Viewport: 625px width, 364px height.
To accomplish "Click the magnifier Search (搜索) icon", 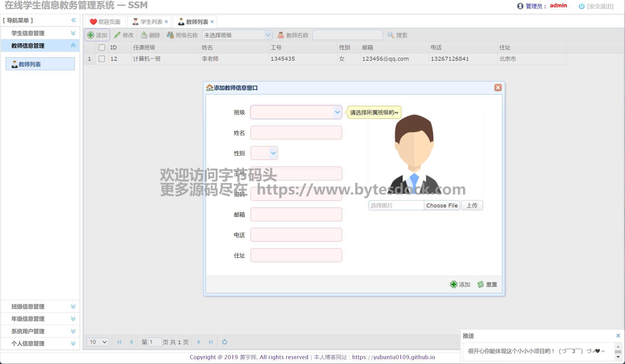I will click(391, 35).
